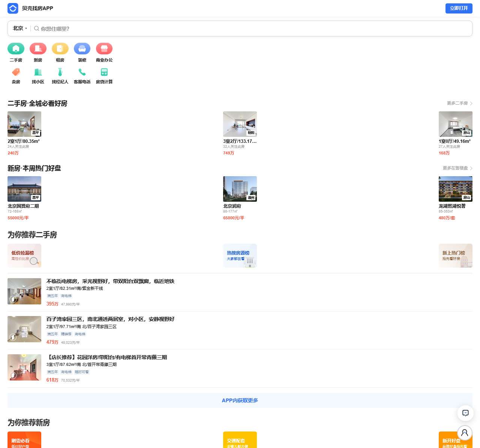Image resolution: width=480 pixels, height=448 pixels.
Task: Click VR icon on 不临街电梯房 listing photo
Action: 13,299
